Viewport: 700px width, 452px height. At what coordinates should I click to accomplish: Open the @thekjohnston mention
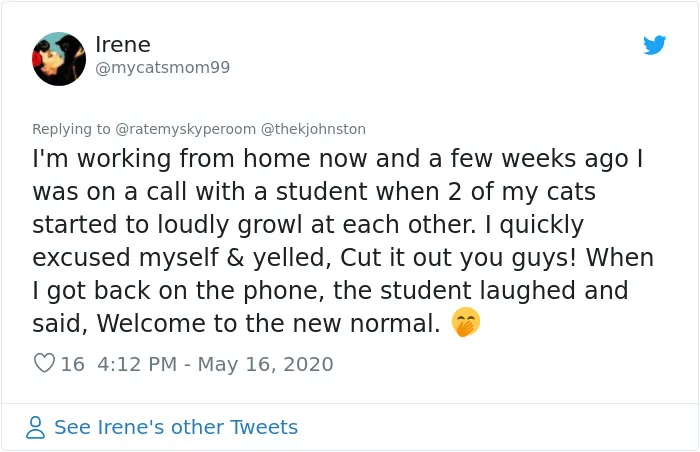pos(313,129)
